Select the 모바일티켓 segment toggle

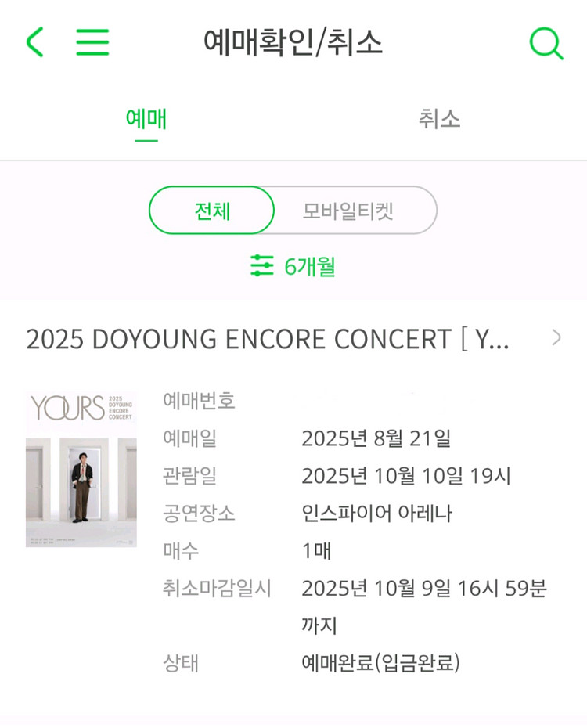click(x=348, y=211)
